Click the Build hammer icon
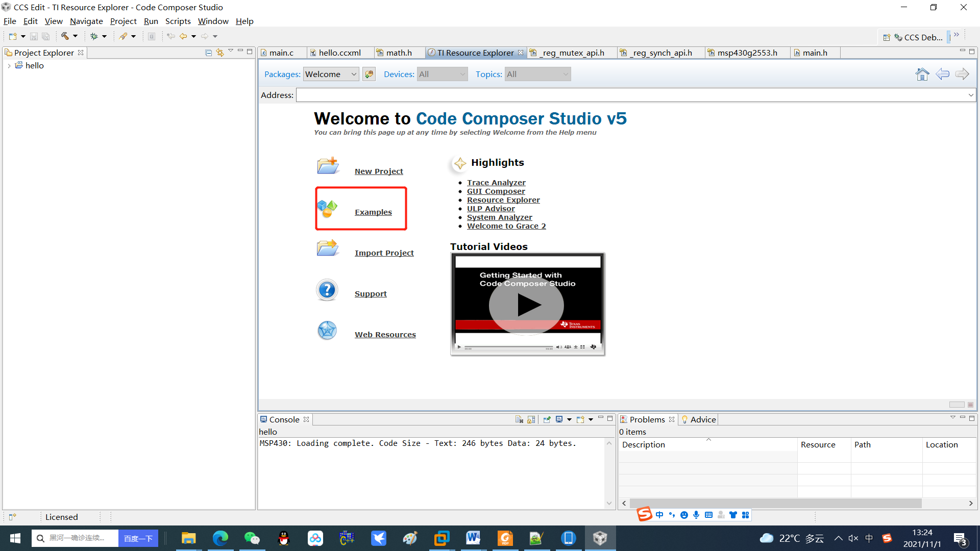The width and height of the screenshot is (980, 551). tap(65, 36)
